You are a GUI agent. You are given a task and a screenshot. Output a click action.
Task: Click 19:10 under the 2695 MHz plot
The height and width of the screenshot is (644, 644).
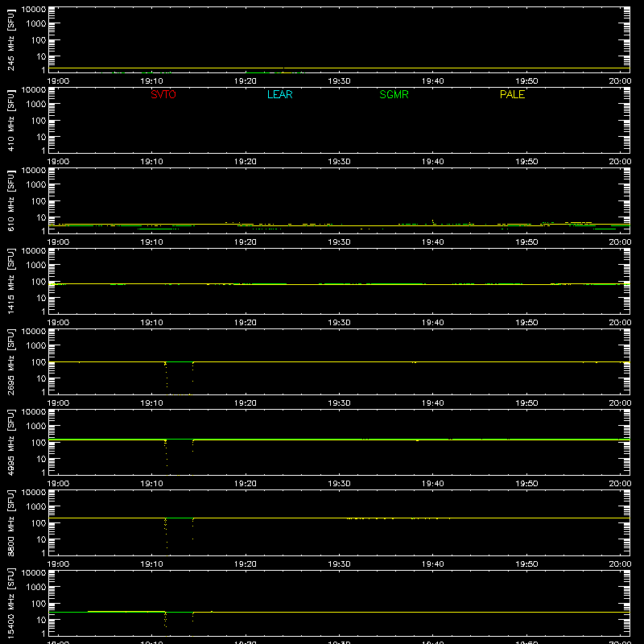point(152,403)
